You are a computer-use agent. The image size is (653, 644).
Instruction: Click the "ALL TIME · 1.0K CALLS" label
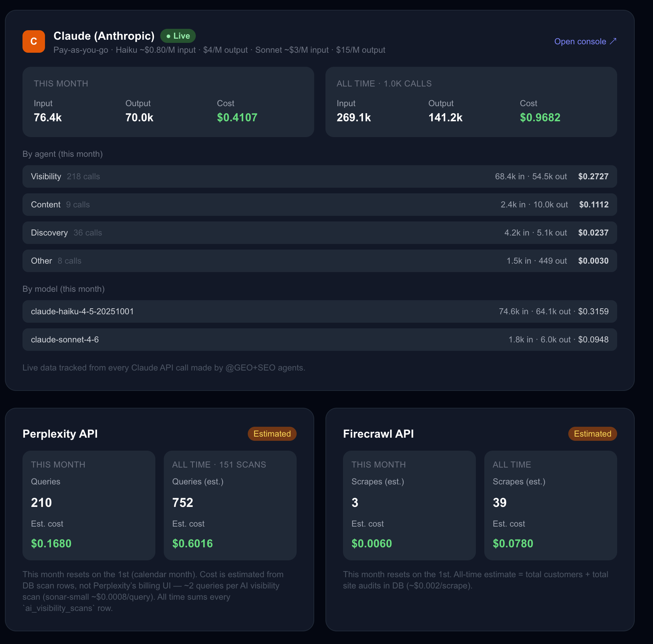pos(384,84)
